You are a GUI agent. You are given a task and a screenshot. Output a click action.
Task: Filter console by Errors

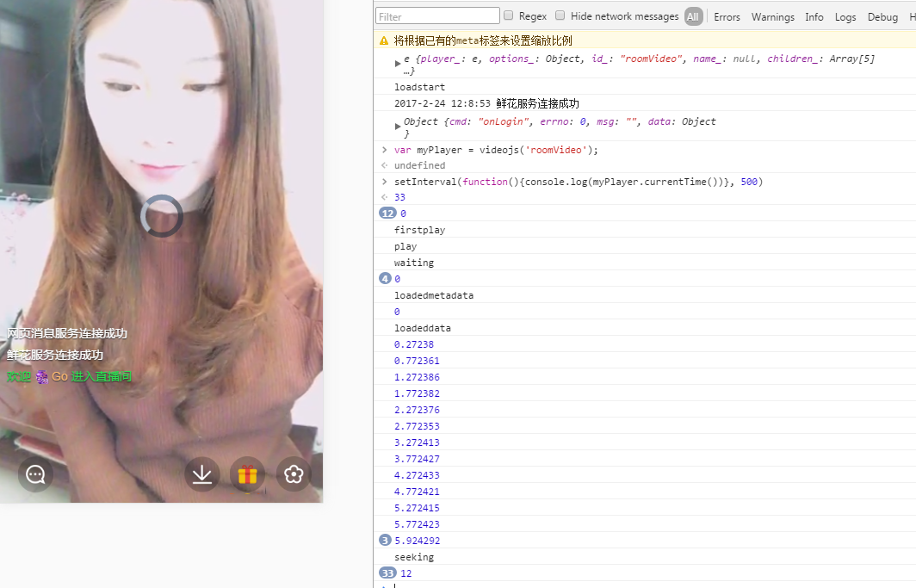coord(727,16)
